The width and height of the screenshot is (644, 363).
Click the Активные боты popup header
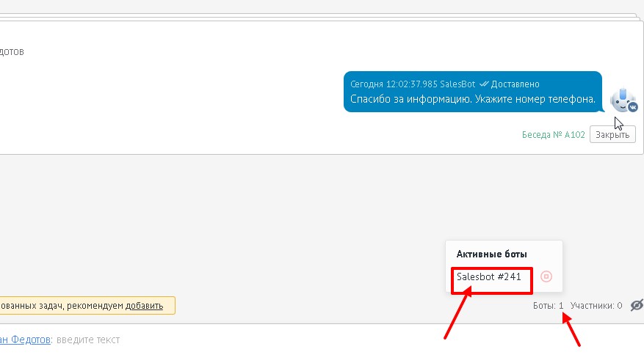click(491, 254)
